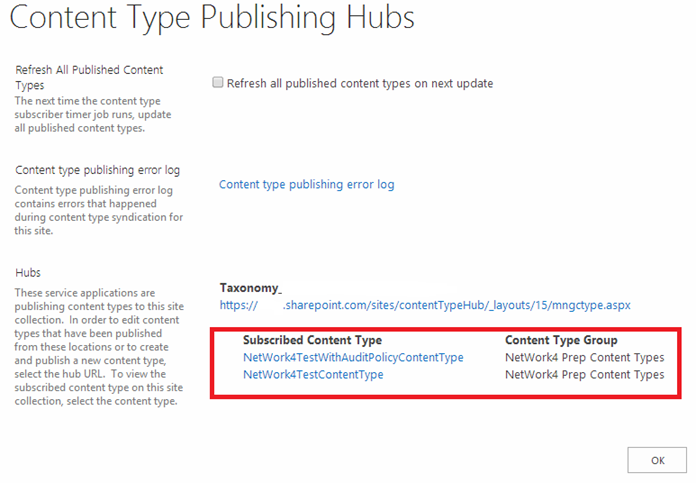The width and height of the screenshot is (696, 483).
Task: Select group cell for NetWork4TestContentType row
Action: tap(584, 375)
